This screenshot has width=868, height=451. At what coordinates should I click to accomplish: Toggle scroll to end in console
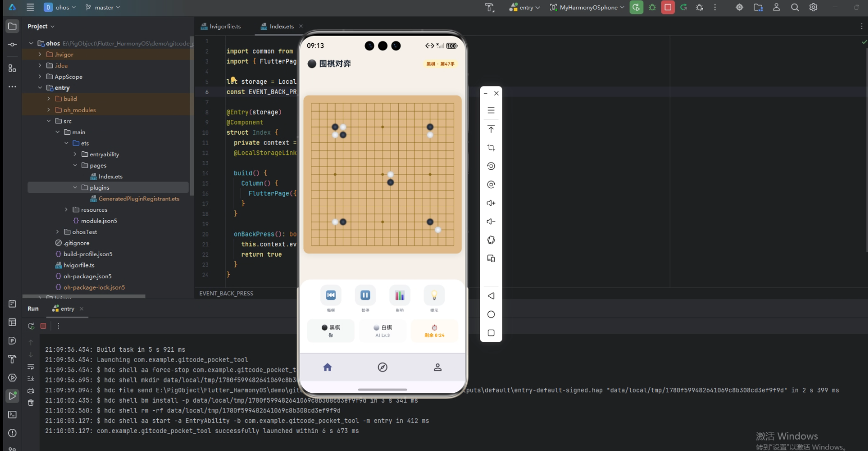tap(31, 378)
